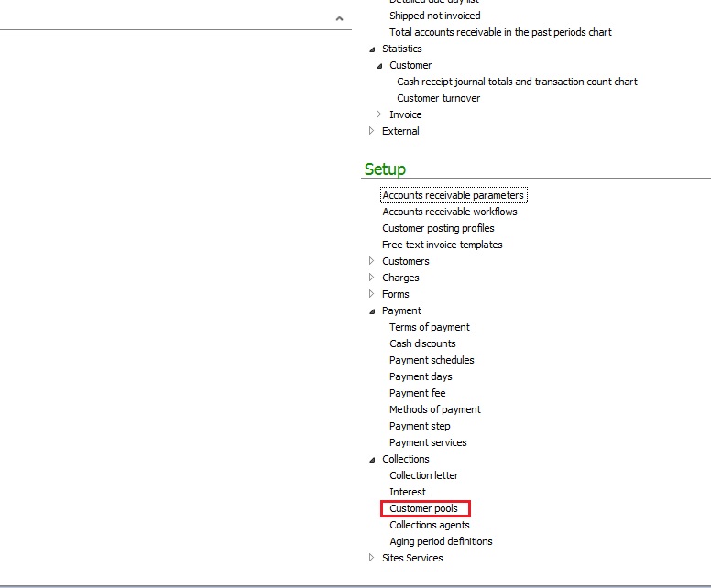
Task: Expand the Sites Services node
Action: coord(372,558)
